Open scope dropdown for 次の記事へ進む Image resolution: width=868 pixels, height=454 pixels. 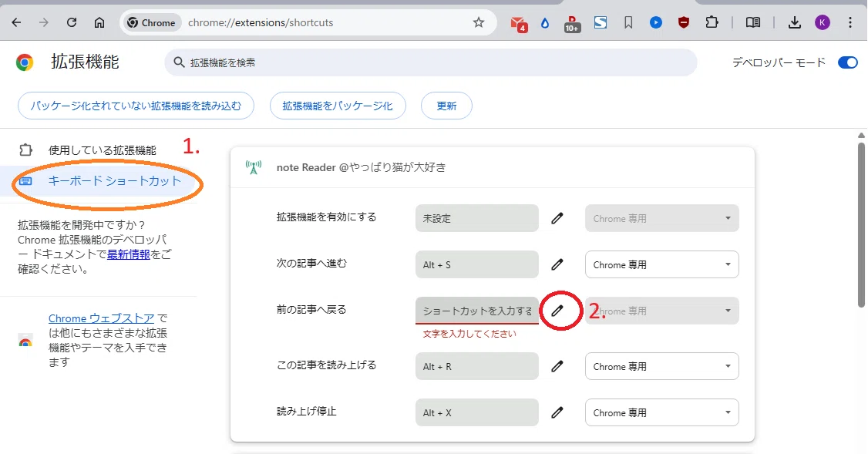(661, 264)
